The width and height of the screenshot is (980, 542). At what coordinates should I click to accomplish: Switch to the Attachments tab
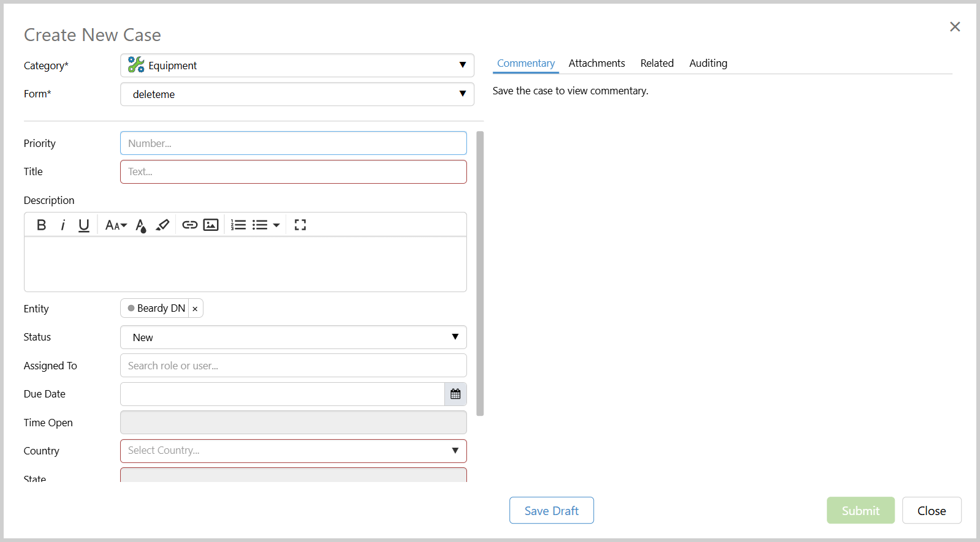tap(596, 63)
